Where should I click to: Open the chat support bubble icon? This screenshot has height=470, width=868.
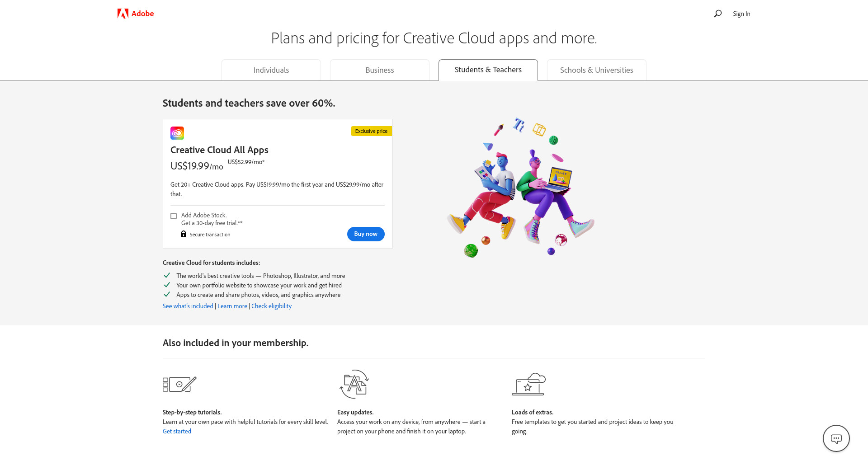[836, 438]
